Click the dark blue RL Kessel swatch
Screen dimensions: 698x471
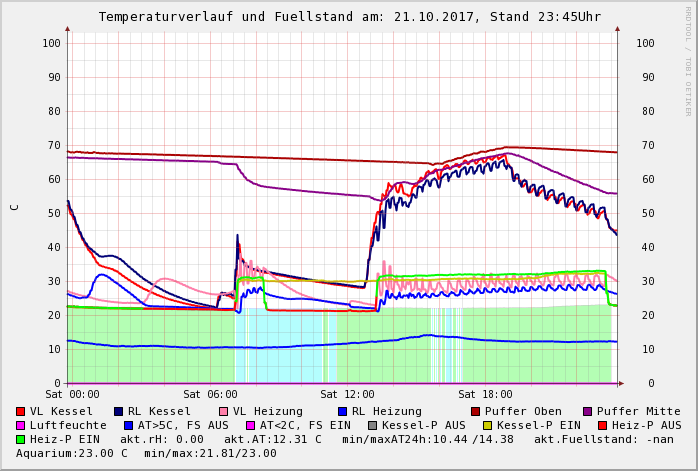click(x=119, y=411)
